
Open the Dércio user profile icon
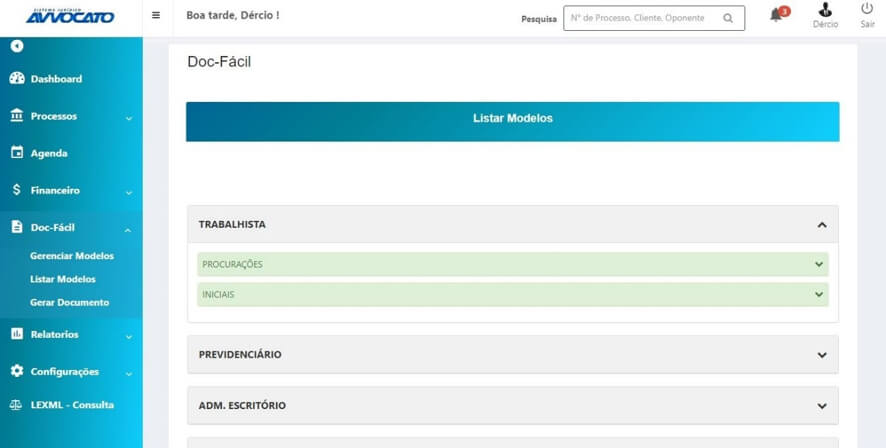pyautogui.click(x=825, y=11)
